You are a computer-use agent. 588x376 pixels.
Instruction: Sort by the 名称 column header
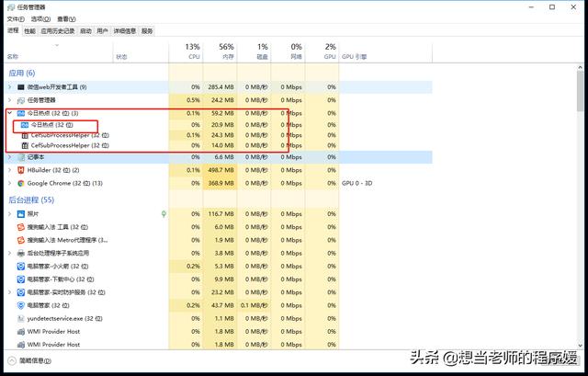tap(59, 52)
